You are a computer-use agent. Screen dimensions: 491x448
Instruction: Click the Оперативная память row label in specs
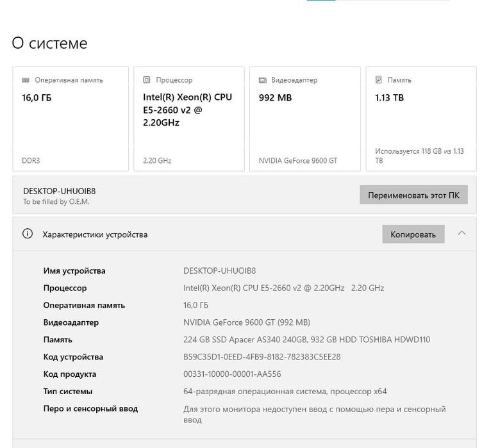point(84,305)
